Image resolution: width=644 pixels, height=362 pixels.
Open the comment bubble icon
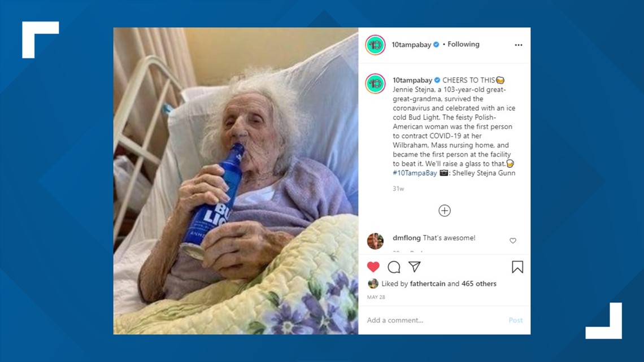[394, 267]
